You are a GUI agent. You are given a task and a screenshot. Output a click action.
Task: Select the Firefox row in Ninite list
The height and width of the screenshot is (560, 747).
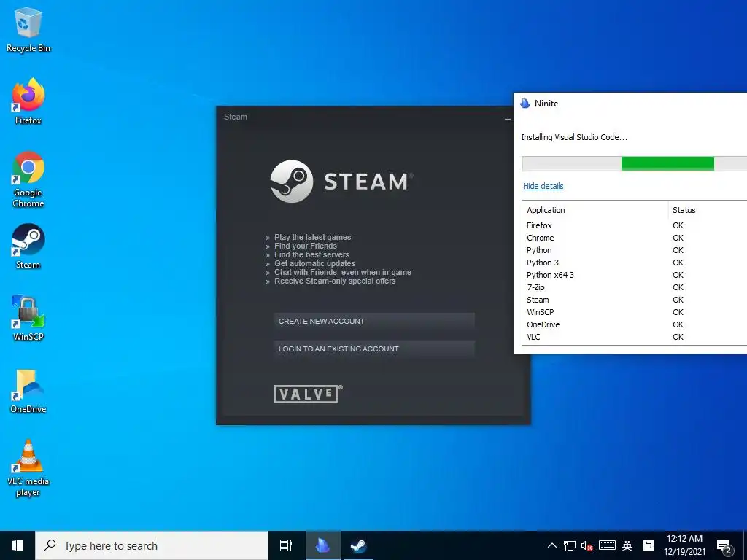[x=635, y=225]
